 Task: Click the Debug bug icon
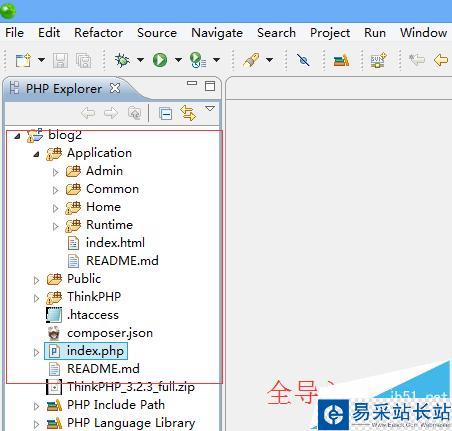coord(122,60)
